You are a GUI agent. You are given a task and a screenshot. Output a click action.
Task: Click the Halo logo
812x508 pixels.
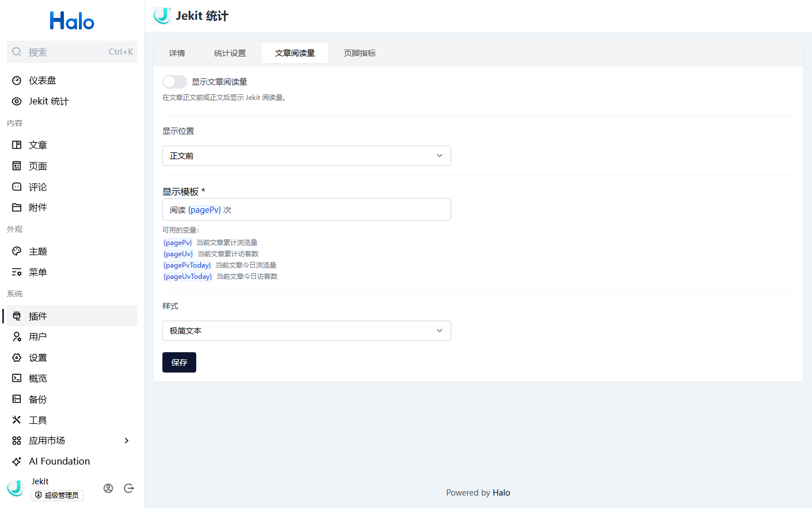pos(72,21)
